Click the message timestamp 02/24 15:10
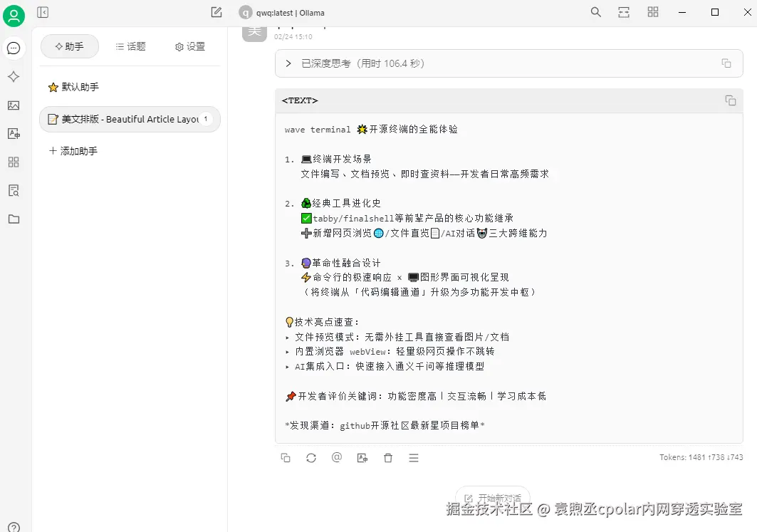 [293, 37]
